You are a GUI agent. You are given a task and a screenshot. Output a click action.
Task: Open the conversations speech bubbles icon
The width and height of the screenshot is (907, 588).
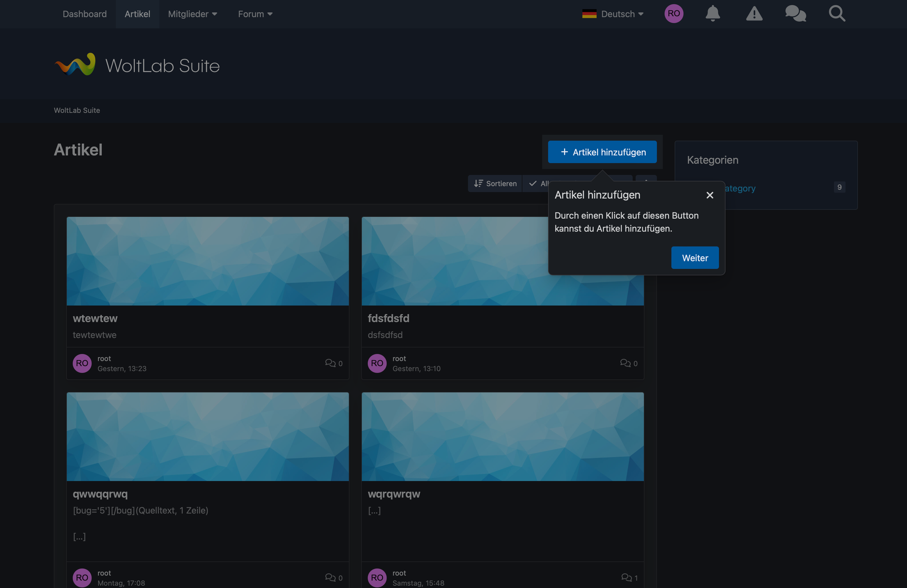pyautogui.click(x=796, y=14)
